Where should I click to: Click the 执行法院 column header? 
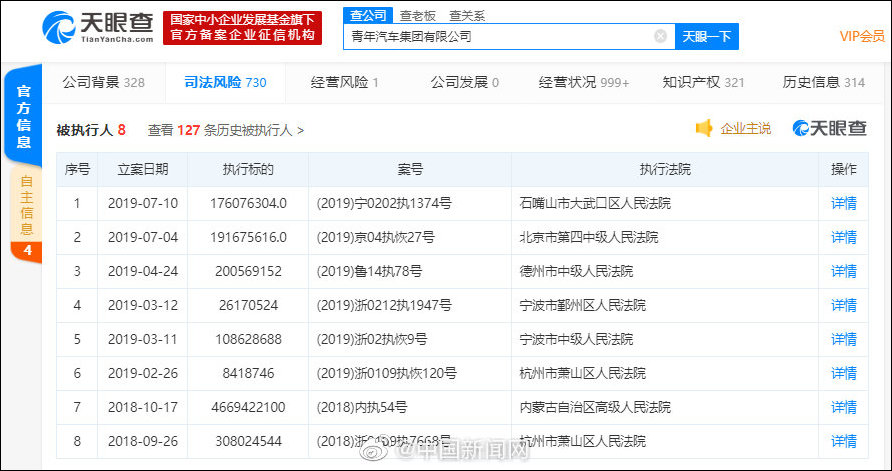click(x=665, y=170)
